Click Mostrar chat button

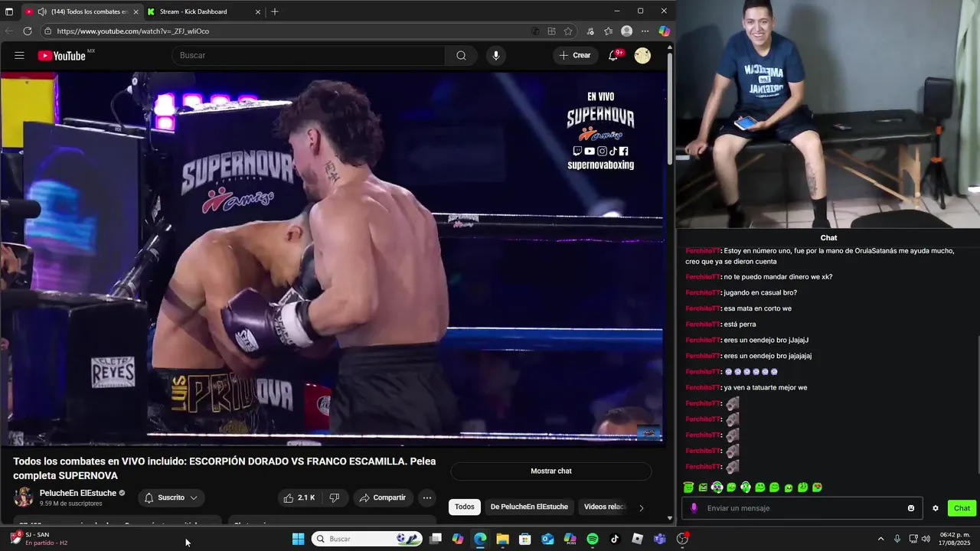(x=551, y=471)
